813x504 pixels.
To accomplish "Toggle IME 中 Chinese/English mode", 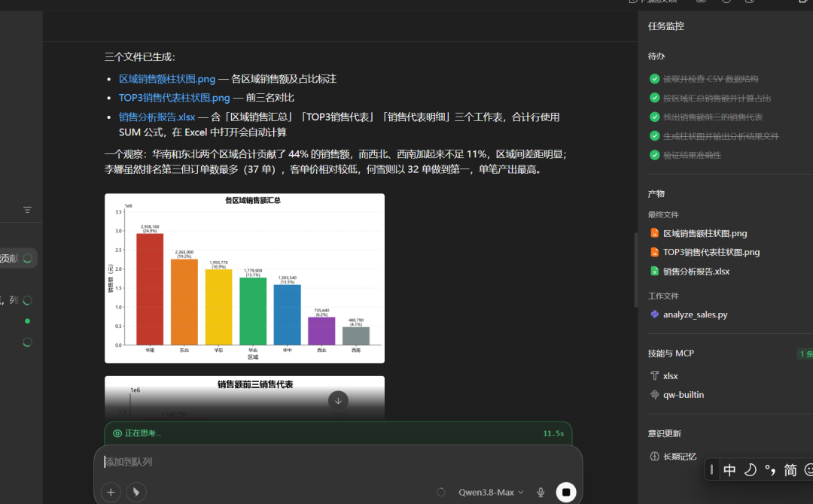I will (x=729, y=470).
